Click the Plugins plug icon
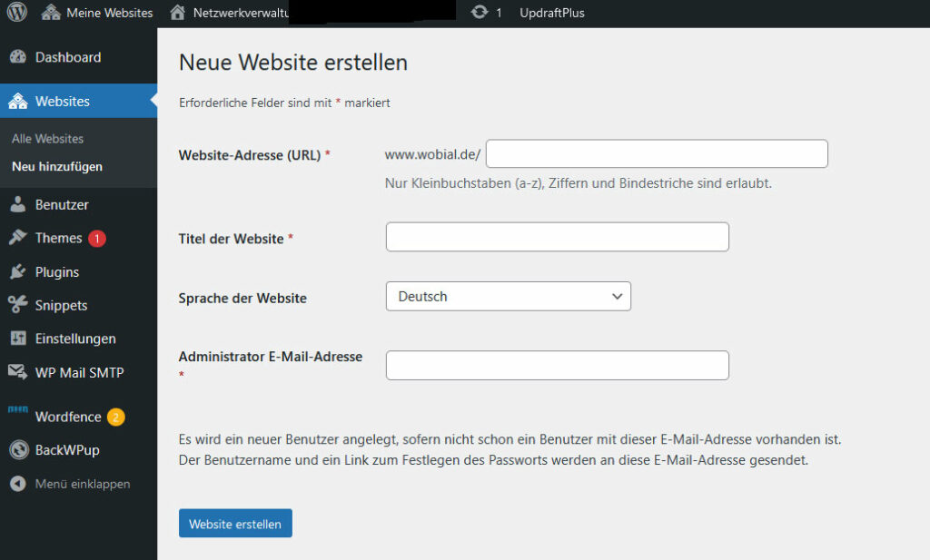Viewport: 930px width, 560px height. click(18, 271)
